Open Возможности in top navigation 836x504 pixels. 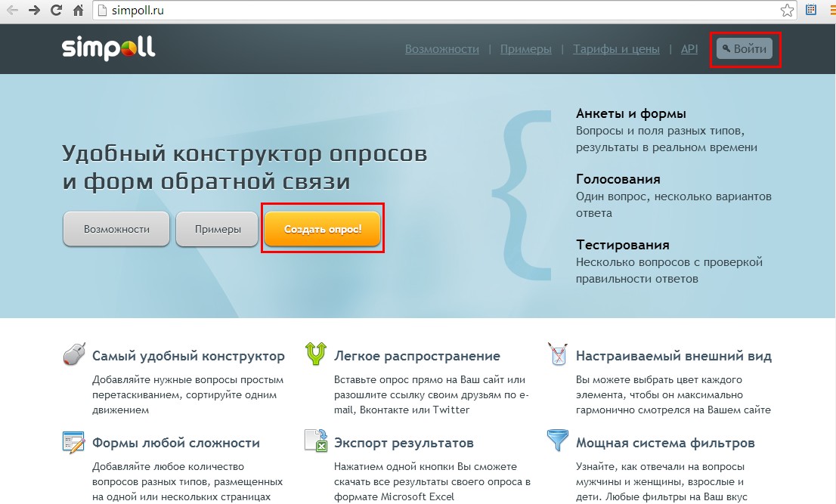[x=441, y=49]
